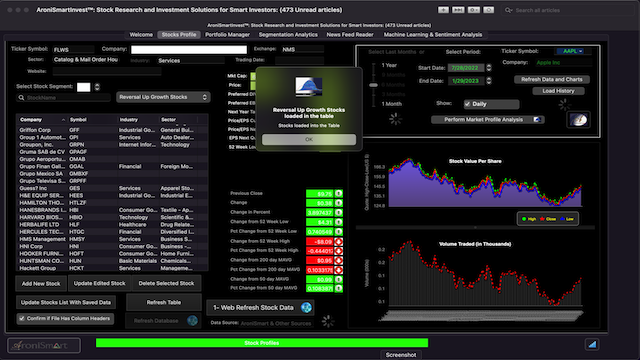This screenshot has width=640, height=360.
Task: Click the globe icon on Web Refresh Stock Data
Action: (306, 307)
